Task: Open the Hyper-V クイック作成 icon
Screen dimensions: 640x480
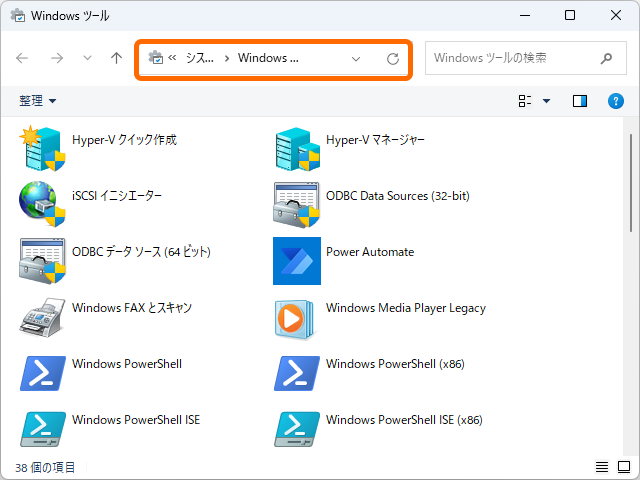Action: (x=42, y=149)
